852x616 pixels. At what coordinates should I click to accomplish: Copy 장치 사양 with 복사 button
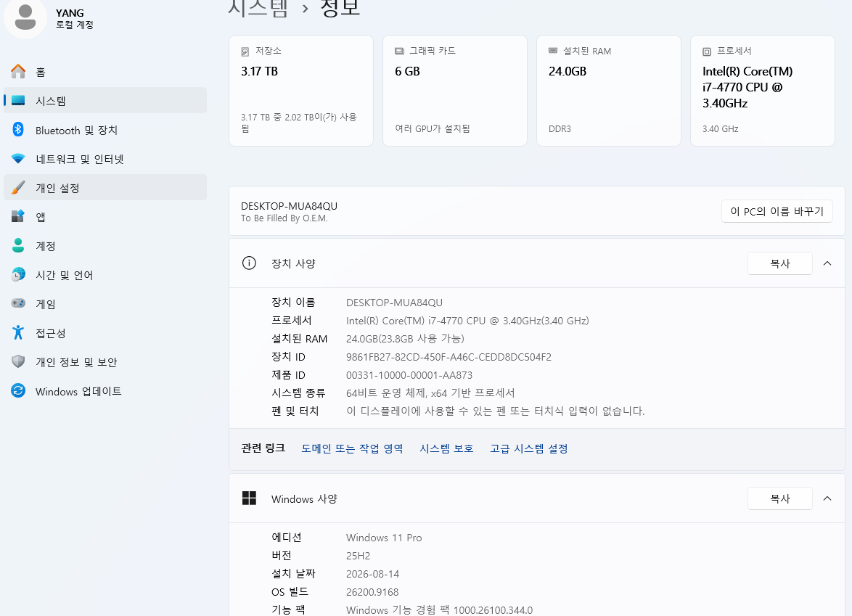779,263
